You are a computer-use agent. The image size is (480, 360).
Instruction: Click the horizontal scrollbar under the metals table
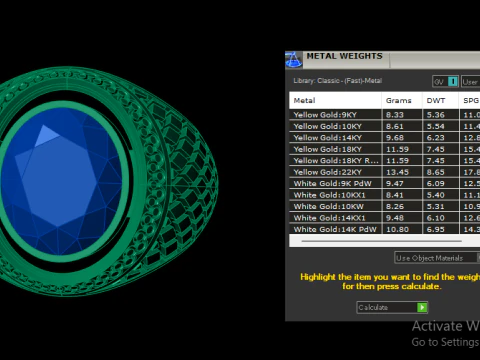(x=382, y=241)
